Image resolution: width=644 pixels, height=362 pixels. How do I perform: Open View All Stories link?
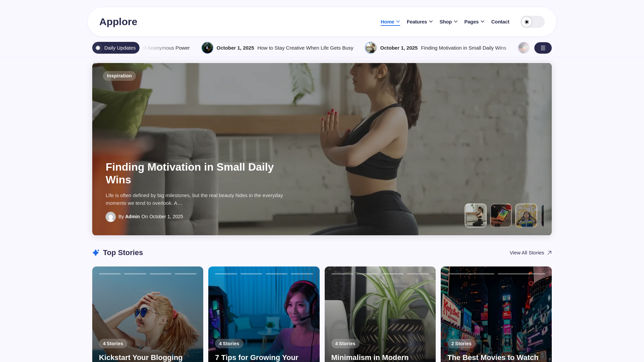pyautogui.click(x=530, y=253)
